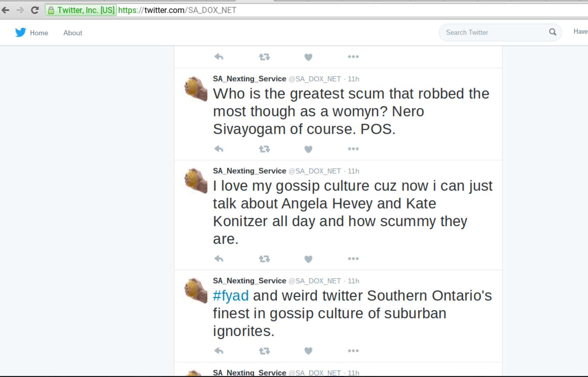Open 11h timestamp of Nero Sivayogam tweet
Screen dimensions: 588x377
click(354, 79)
